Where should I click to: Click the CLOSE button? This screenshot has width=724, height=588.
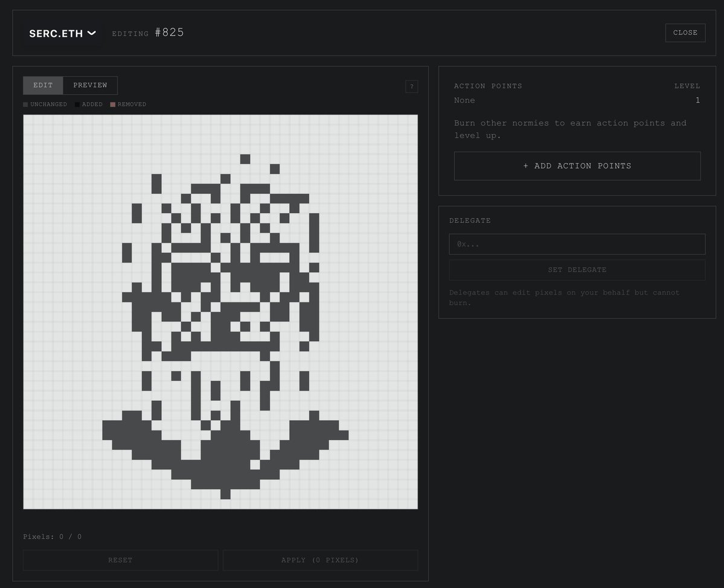[x=685, y=33]
